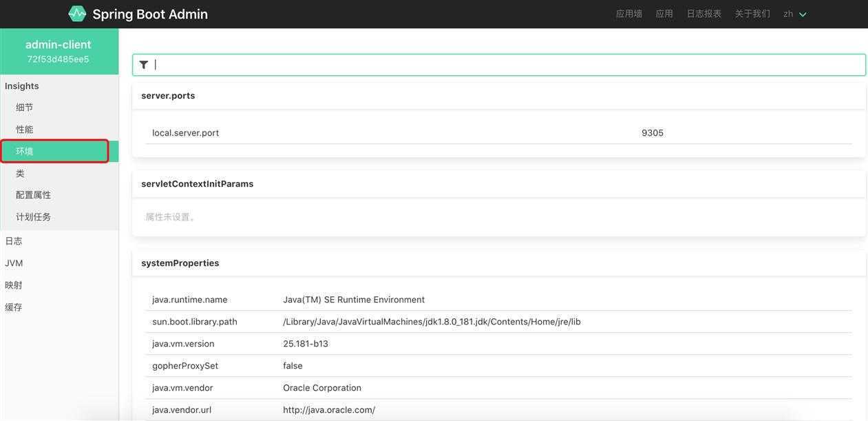The image size is (868, 421).
Task: Open 类 in the Insights list
Action: pos(21,174)
